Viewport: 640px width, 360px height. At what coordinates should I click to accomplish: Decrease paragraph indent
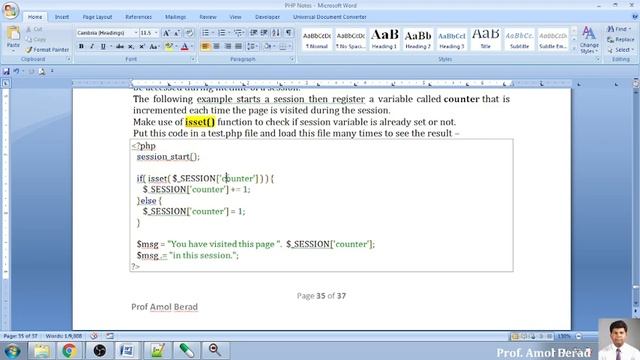tap(253, 33)
